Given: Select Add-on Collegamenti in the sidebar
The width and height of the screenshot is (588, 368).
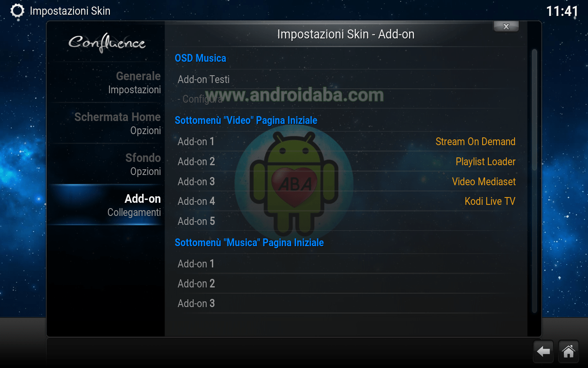Looking at the screenshot, I should [107, 205].
